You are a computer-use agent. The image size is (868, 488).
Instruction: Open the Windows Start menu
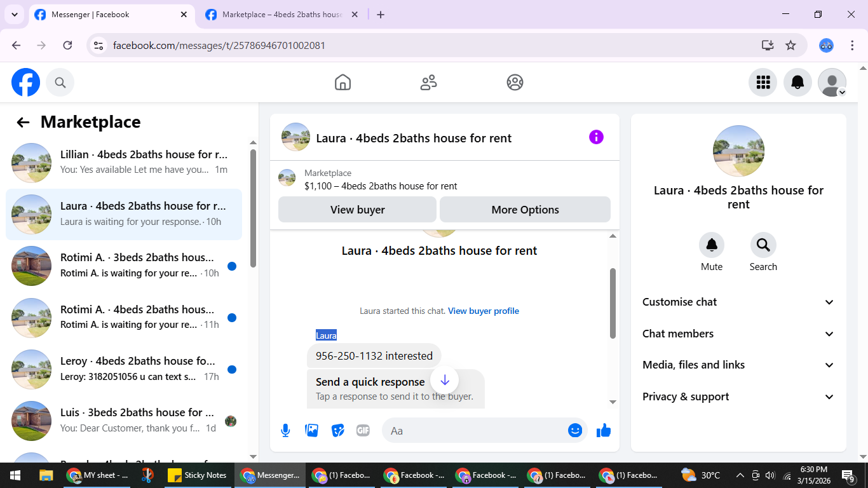click(15, 475)
